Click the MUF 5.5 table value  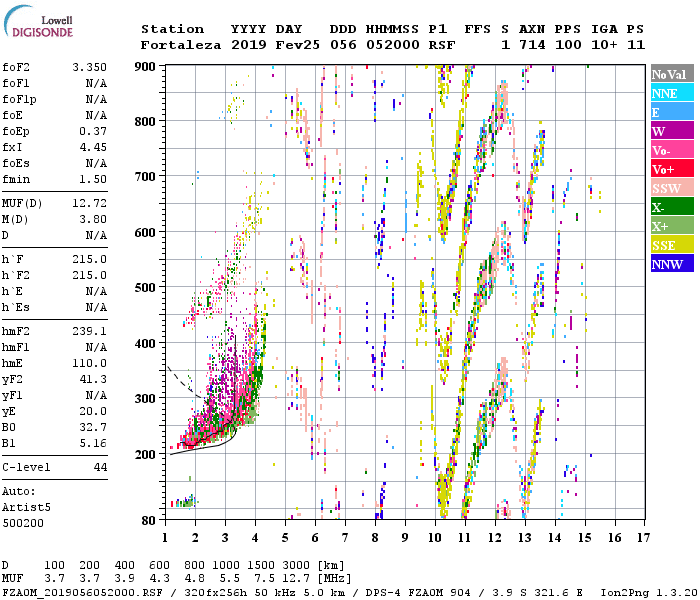(230, 579)
